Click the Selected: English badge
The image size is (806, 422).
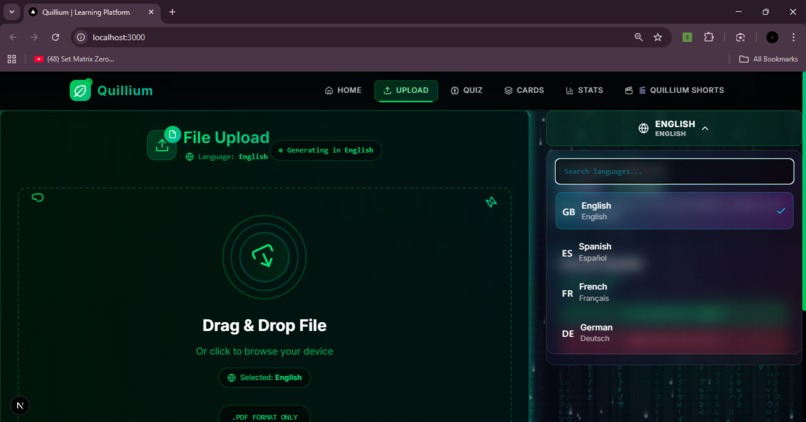point(264,378)
